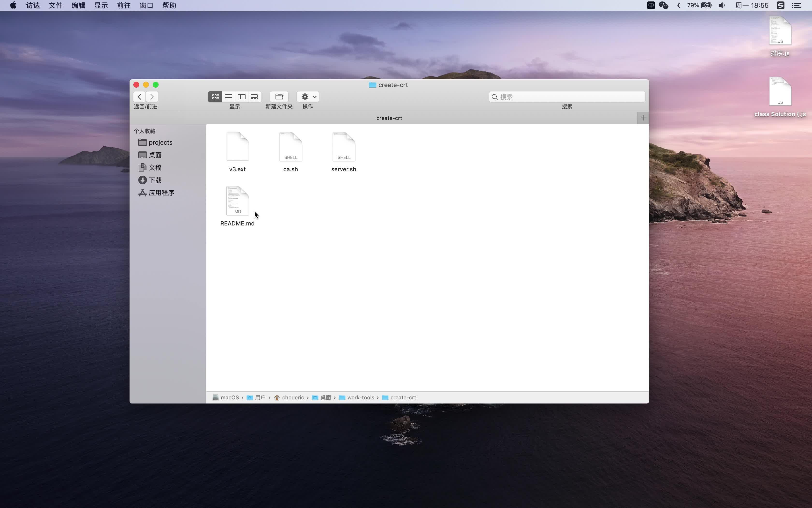Open Notification Center list icon
The image size is (812, 508).
point(797,5)
